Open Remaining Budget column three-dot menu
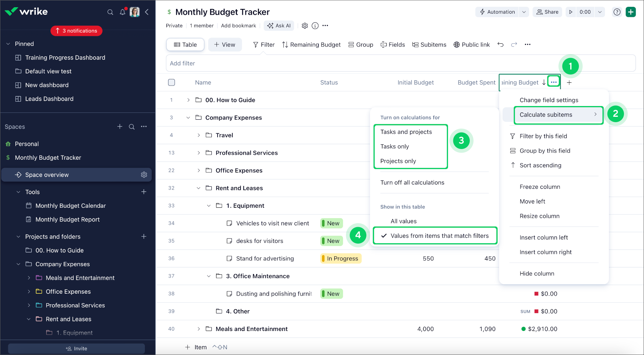Screen dimensions: 644x355 click(553, 82)
